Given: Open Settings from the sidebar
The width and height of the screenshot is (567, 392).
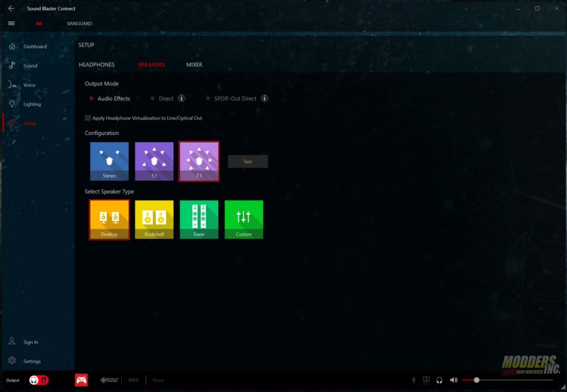Looking at the screenshot, I should [32, 361].
